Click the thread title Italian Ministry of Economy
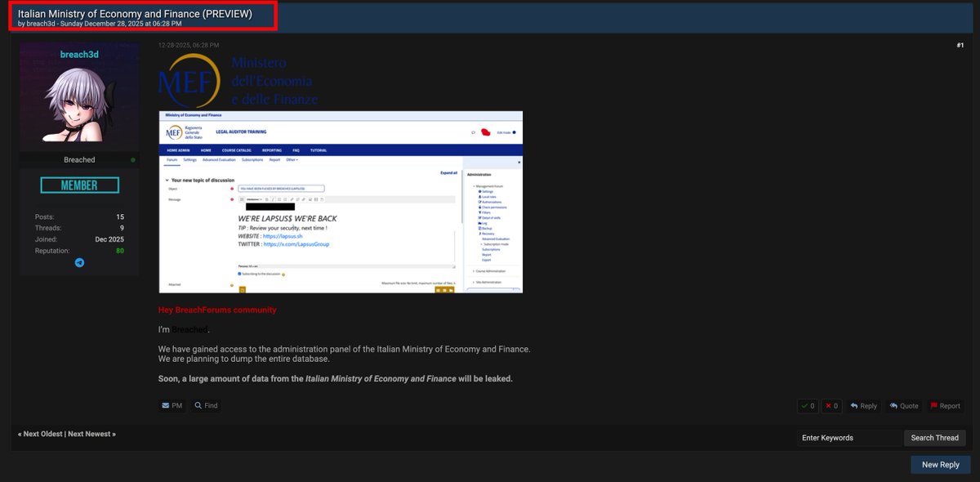This screenshot has height=482, width=980. tap(135, 14)
